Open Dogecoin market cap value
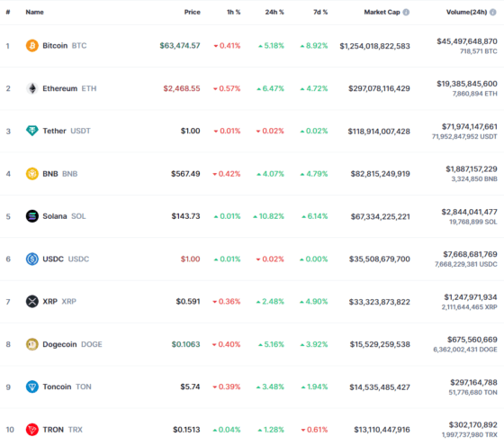The height and width of the screenshot is (446, 504). 380,344
